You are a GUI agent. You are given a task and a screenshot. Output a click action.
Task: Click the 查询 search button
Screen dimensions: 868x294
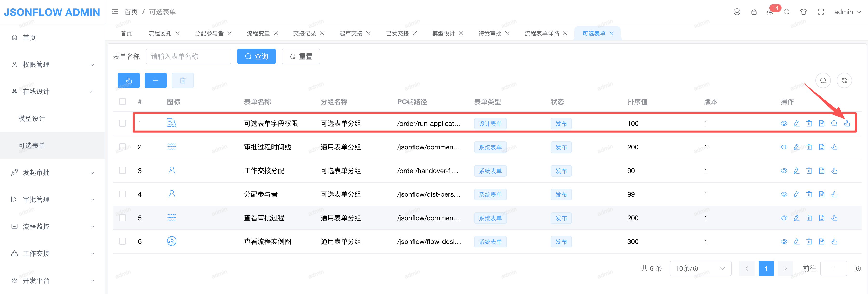pos(257,57)
